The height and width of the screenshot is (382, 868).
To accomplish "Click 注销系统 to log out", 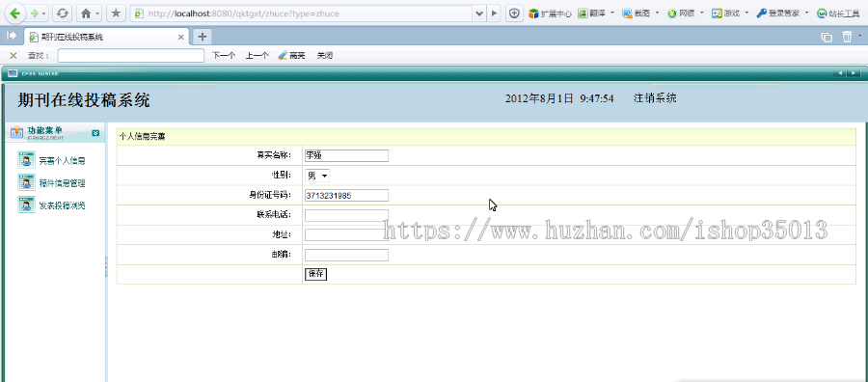I will pyautogui.click(x=655, y=98).
